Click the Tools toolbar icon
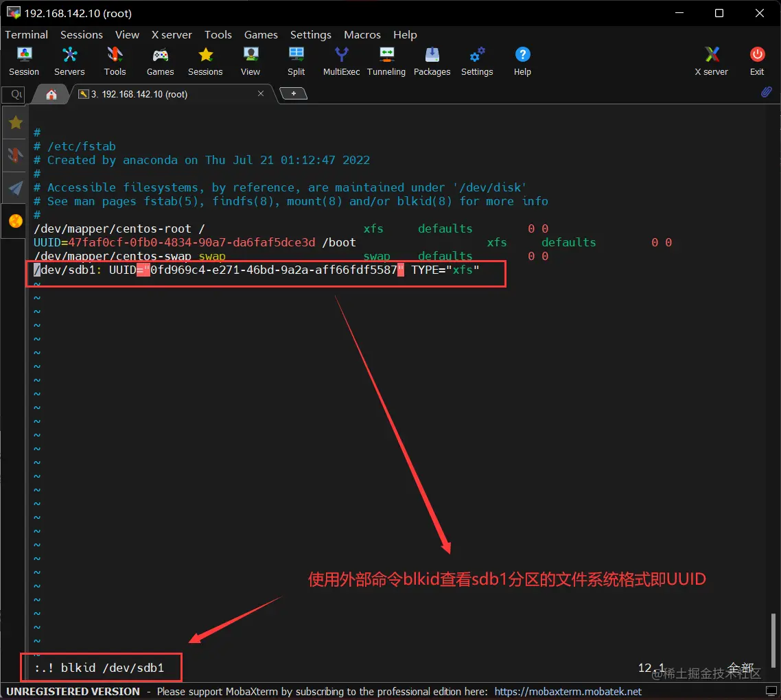Image resolution: width=781 pixels, height=700 pixels. coord(115,61)
